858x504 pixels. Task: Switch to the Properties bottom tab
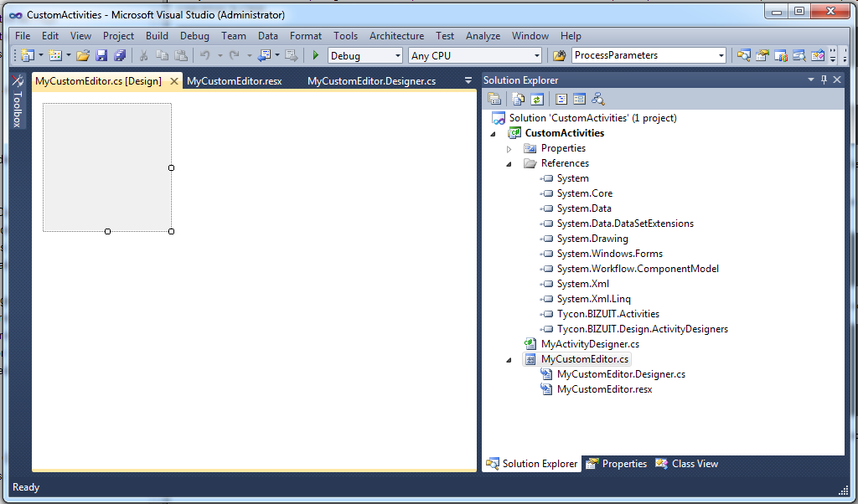point(617,464)
